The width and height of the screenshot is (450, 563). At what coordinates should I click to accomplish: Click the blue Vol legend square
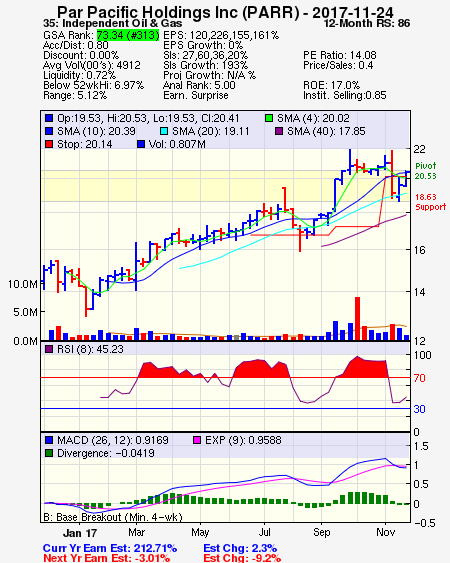141,144
